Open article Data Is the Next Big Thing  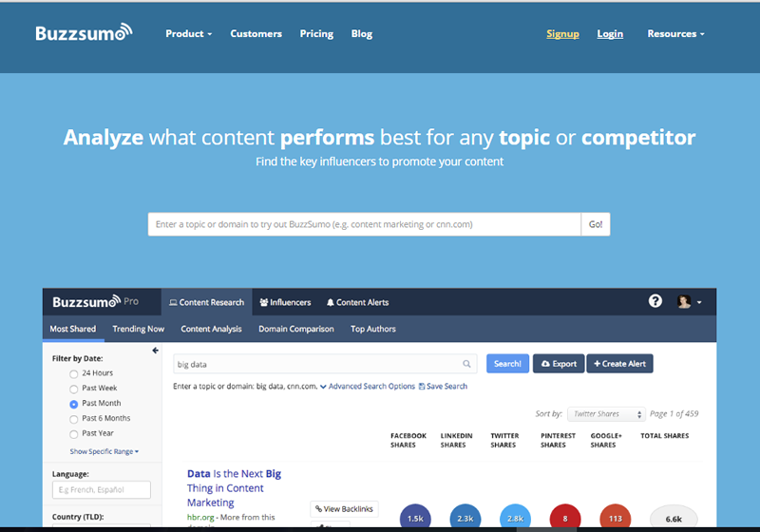tap(234, 488)
